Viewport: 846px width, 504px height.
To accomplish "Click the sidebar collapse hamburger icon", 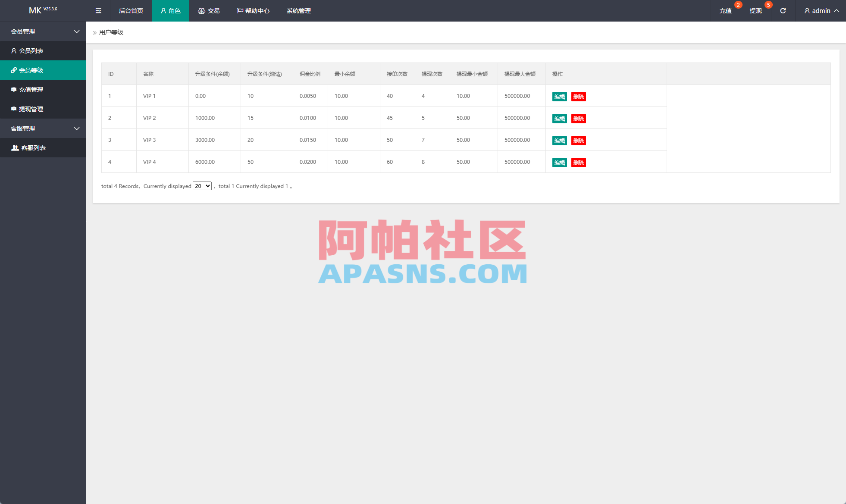I will tap(98, 10).
